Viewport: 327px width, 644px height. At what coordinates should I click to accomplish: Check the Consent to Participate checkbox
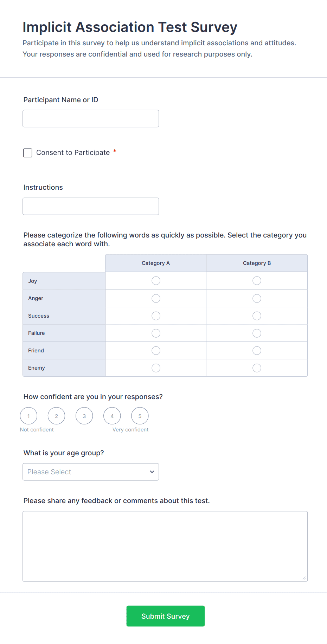27,152
